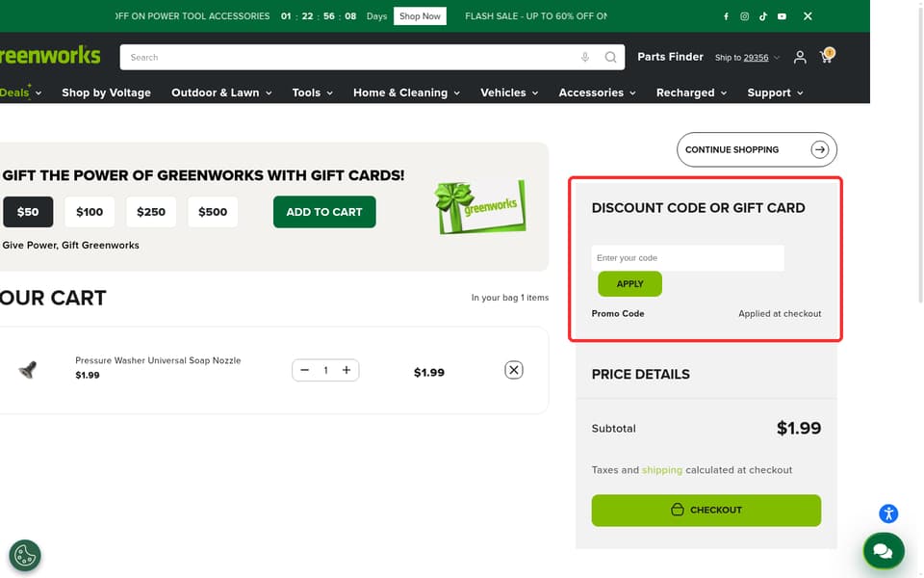Open Parts Finder
This screenshot has width=924, height=578.
(670, 57)
